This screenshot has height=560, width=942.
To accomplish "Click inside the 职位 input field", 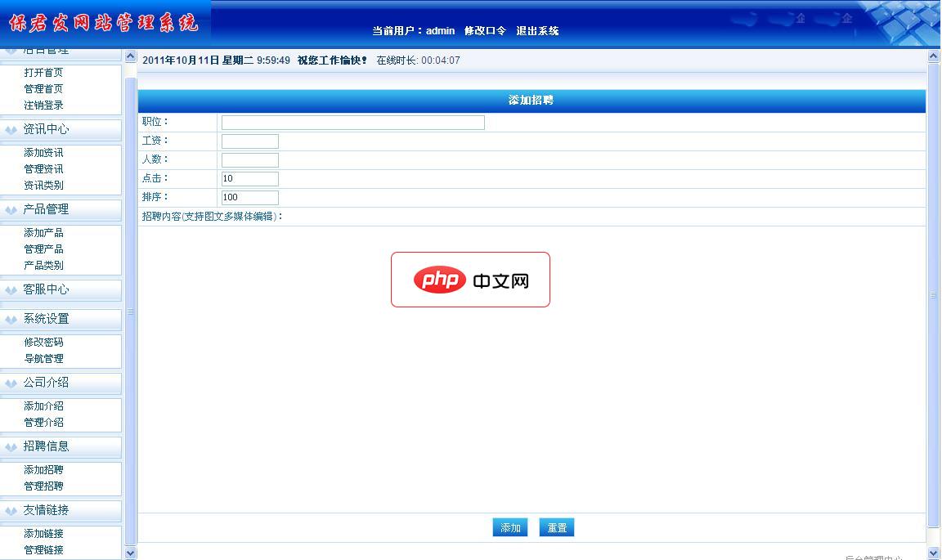I will coord(352,122).
